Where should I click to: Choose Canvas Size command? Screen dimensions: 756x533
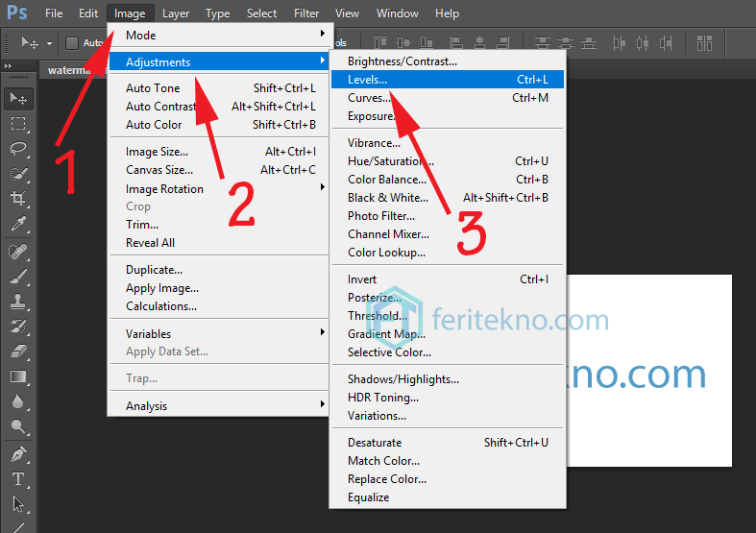point(219,170)
